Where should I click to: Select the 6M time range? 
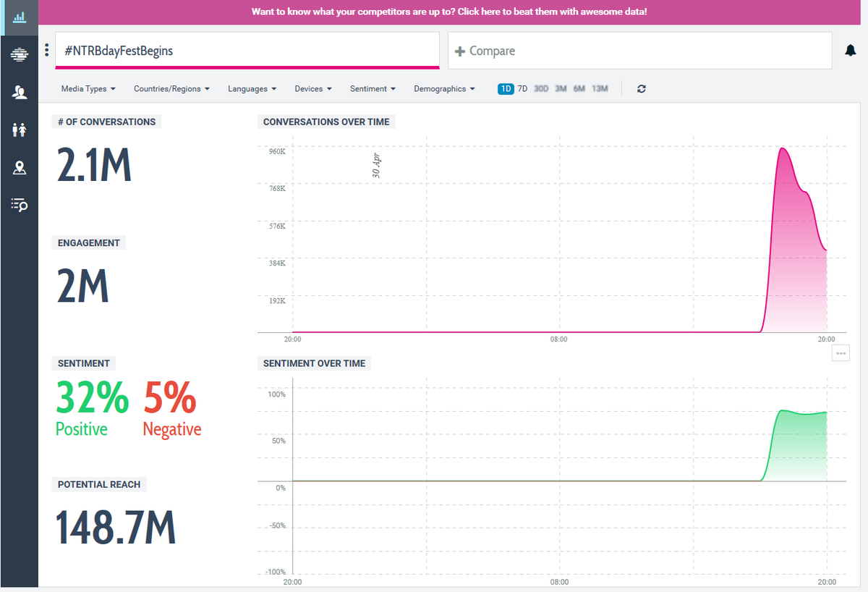click(579, 89)
